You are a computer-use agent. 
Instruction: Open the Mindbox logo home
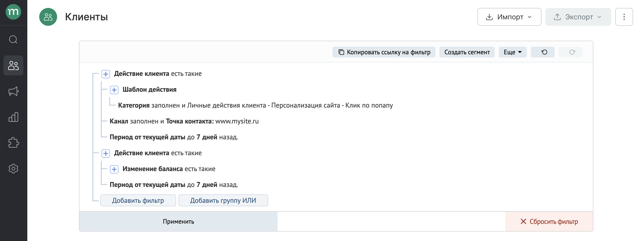pos(13,12)
